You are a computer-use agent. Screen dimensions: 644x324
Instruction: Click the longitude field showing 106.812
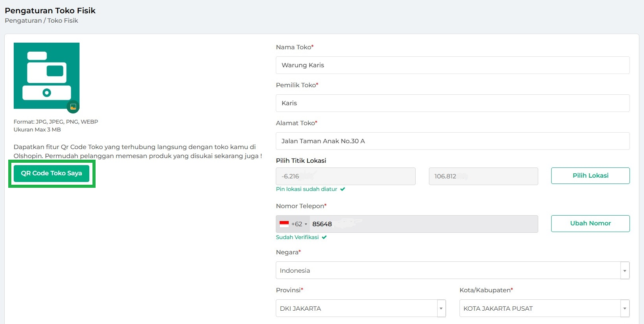[483, 176]
